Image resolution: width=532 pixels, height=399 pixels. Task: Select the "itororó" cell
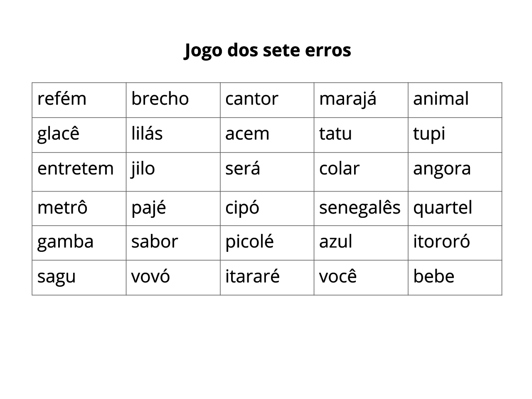[x=441, y=242]
